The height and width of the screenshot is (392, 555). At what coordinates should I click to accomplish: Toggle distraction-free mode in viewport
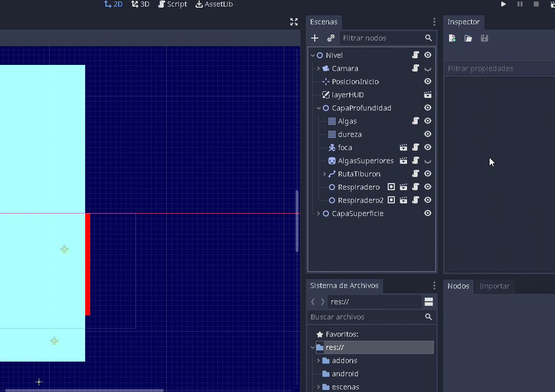(294, 22)
